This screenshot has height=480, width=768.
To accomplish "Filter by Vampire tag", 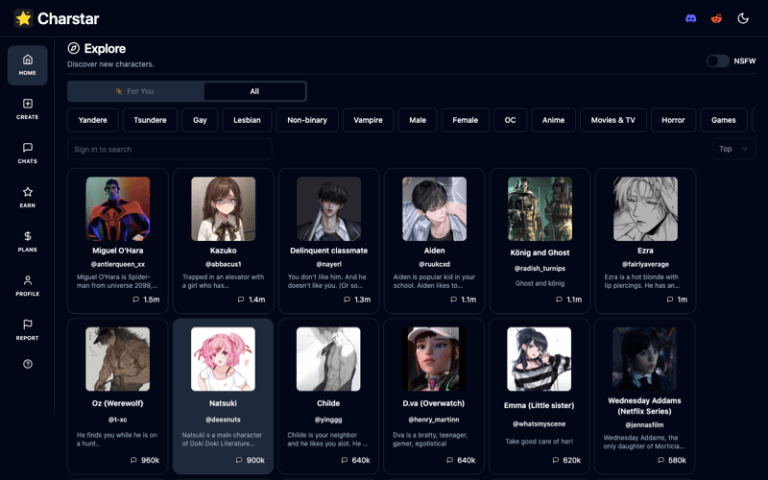I will [x=368, y=120].
